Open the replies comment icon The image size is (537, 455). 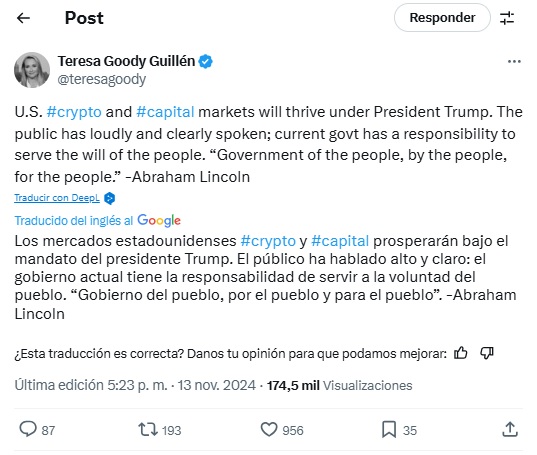point(28,429)
